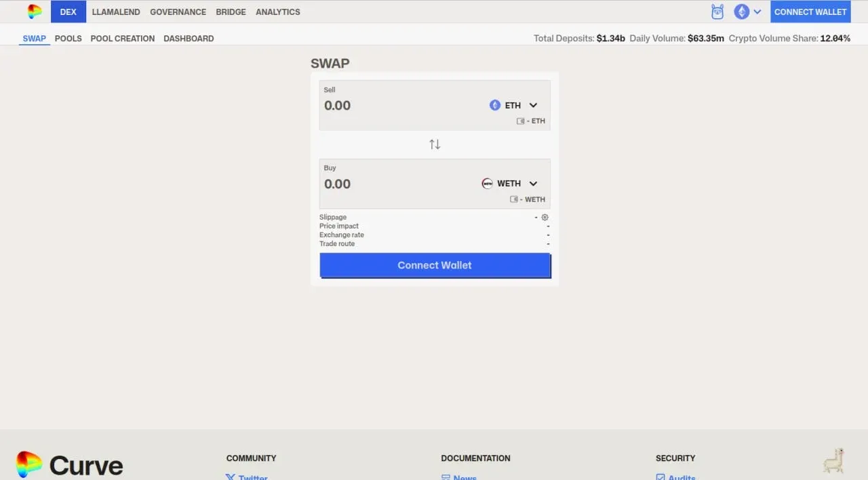Open the POOL CREATION tab
The height and width of the screenshot is (480, 868).
pos(123,39)
